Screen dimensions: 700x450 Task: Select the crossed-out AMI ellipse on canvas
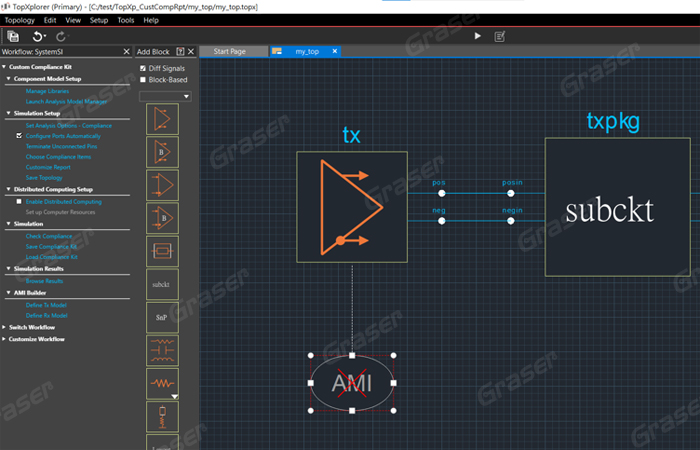click(352, 383)
